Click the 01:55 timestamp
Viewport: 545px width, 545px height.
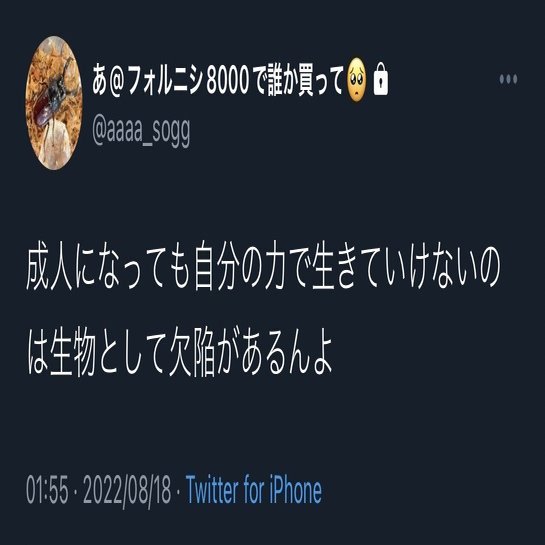(47, 490)
